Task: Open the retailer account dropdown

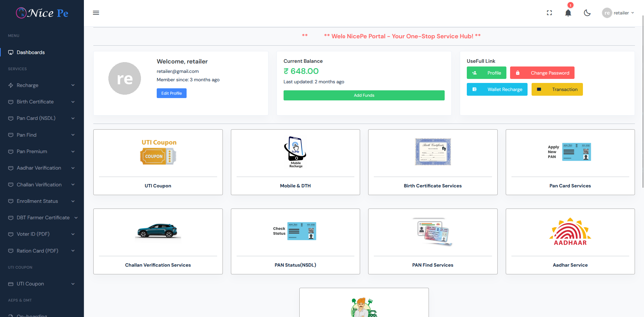Action: tap(618, 13)
